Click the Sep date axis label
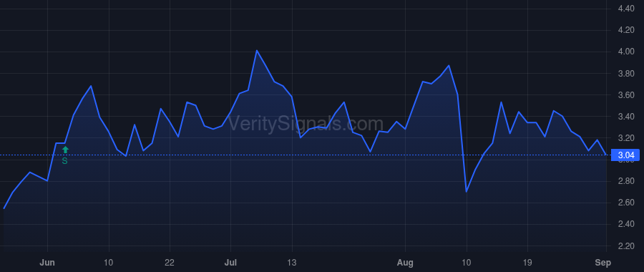The height and width of the screenshot is (272, 644). (x=603, y=263)
